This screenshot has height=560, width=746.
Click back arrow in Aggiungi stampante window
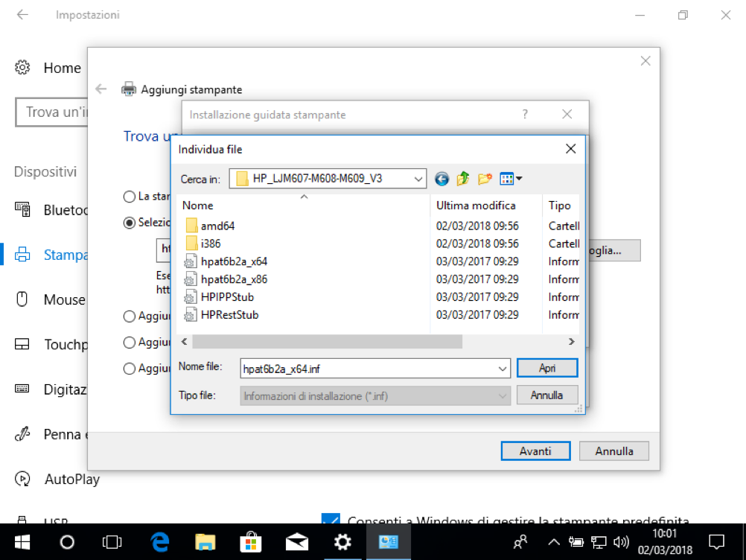pos(101,89)
